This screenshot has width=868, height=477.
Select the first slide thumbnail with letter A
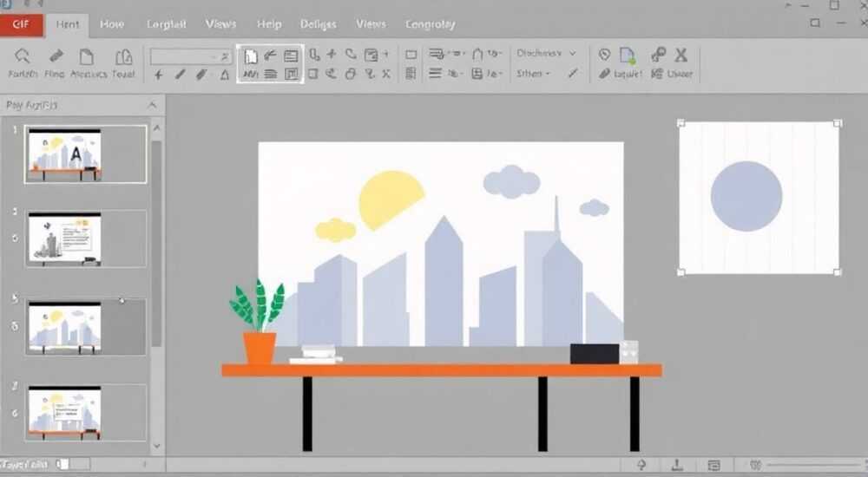(85, 154)
